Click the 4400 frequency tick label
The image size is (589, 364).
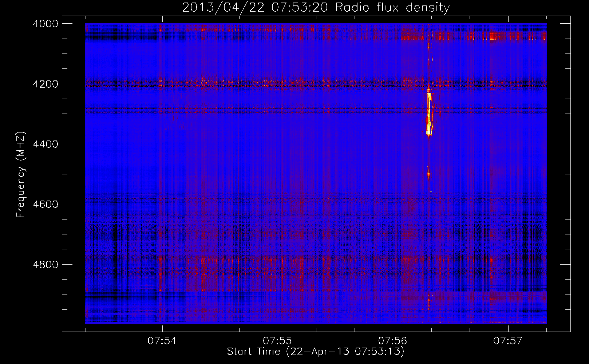(x=46, y=144)
